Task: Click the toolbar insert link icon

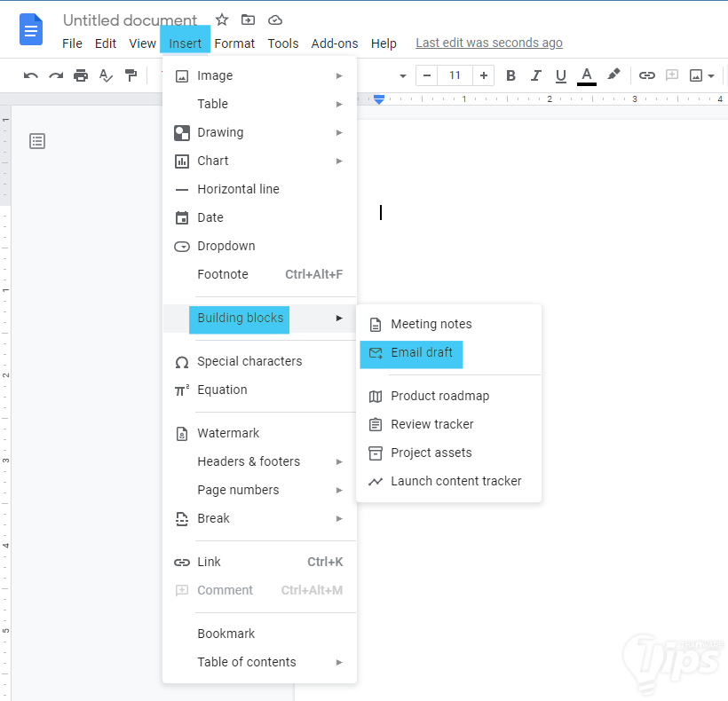Action: coord(646,75)
